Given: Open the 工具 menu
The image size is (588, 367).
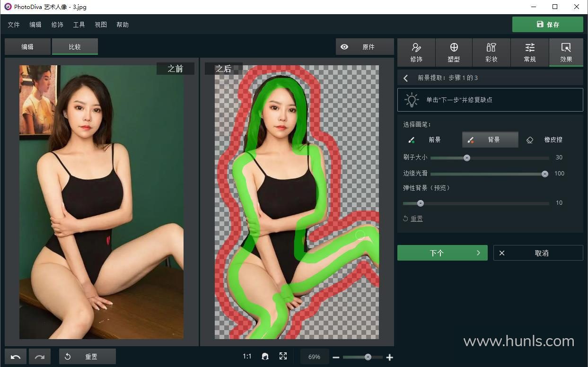Looking at the screenshot, I should 79,25.
